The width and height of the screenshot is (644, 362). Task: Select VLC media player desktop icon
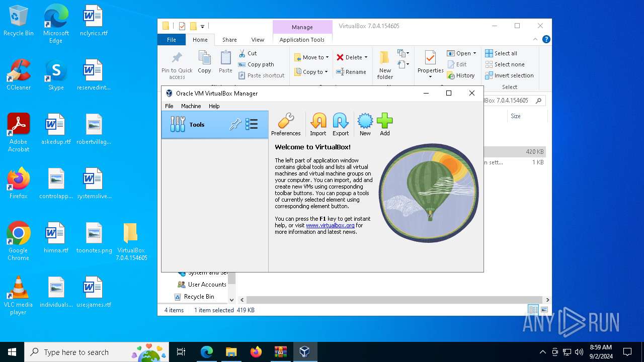(x=18, y=296)
